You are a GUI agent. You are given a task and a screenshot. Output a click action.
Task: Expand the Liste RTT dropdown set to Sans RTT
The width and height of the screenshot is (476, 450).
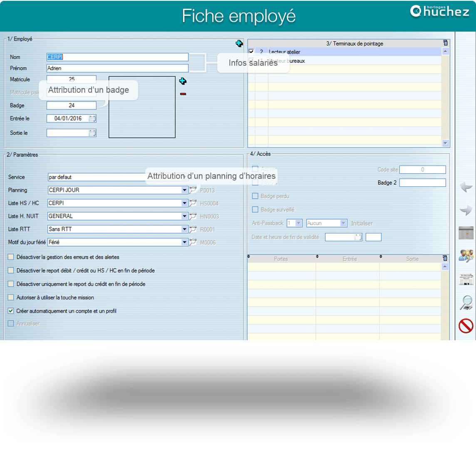(184, 229)
